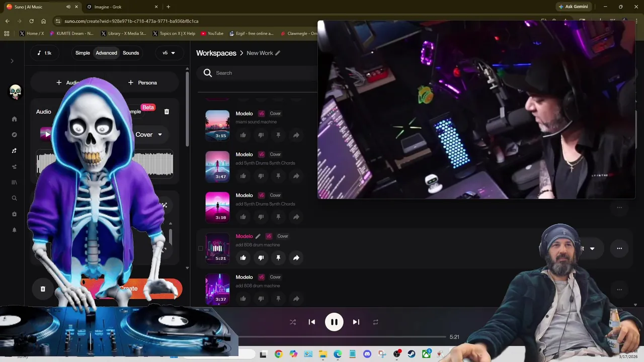
Task: Delete the uploaded audio with trash icon
Action: pyautogui.click(x=167, y=112)
